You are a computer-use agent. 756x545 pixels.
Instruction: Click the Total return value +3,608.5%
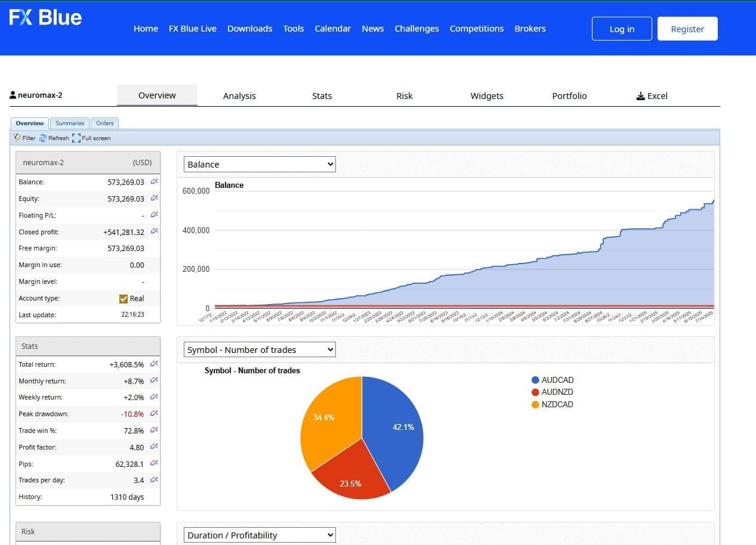click(x=126, y=364)
